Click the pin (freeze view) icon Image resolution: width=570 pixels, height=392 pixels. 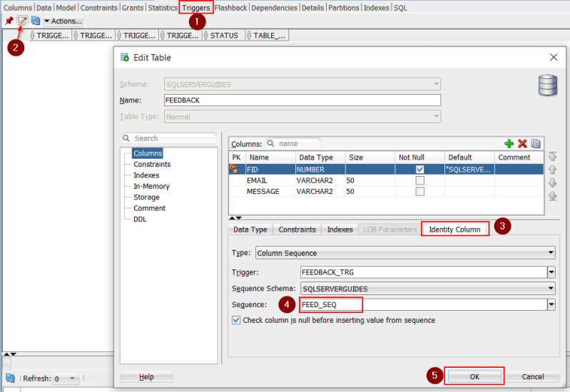9,21
